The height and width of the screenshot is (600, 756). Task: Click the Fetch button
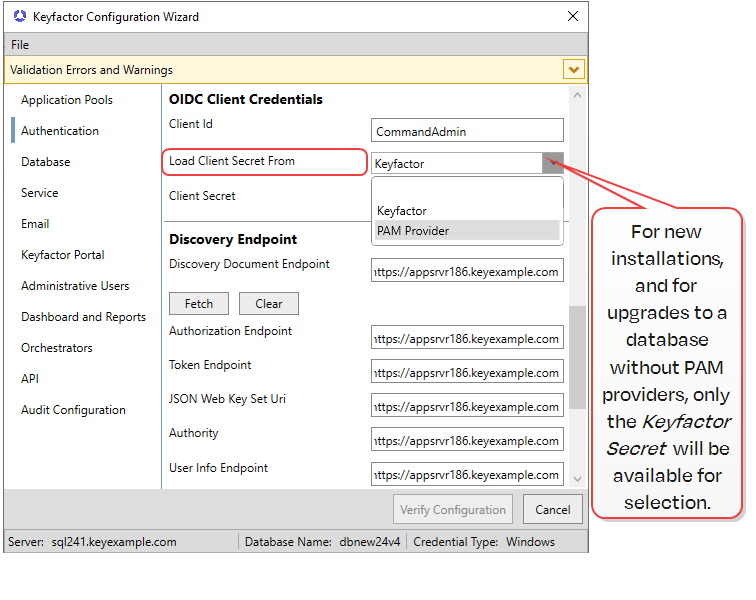(199, 304)
